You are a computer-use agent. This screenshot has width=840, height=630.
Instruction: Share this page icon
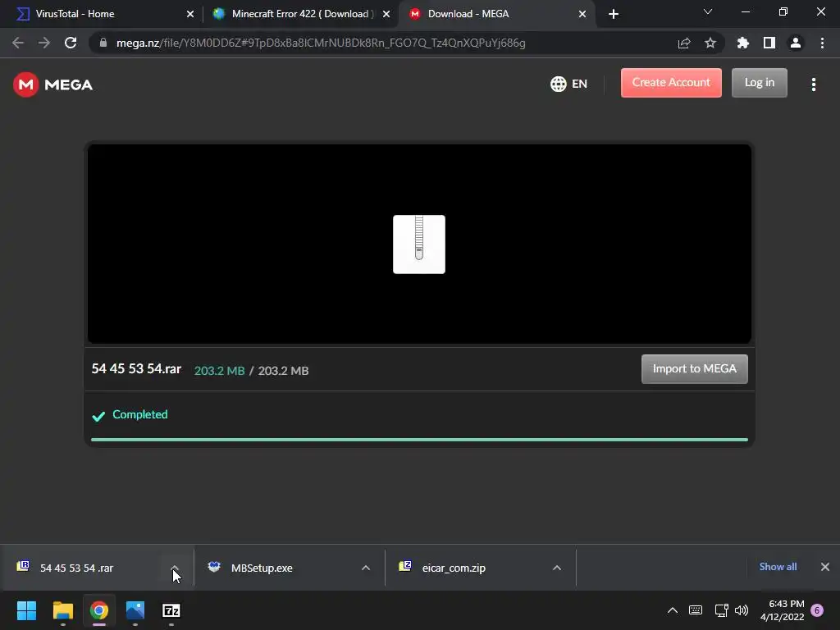pyautogui.click(x=683, y=43)
